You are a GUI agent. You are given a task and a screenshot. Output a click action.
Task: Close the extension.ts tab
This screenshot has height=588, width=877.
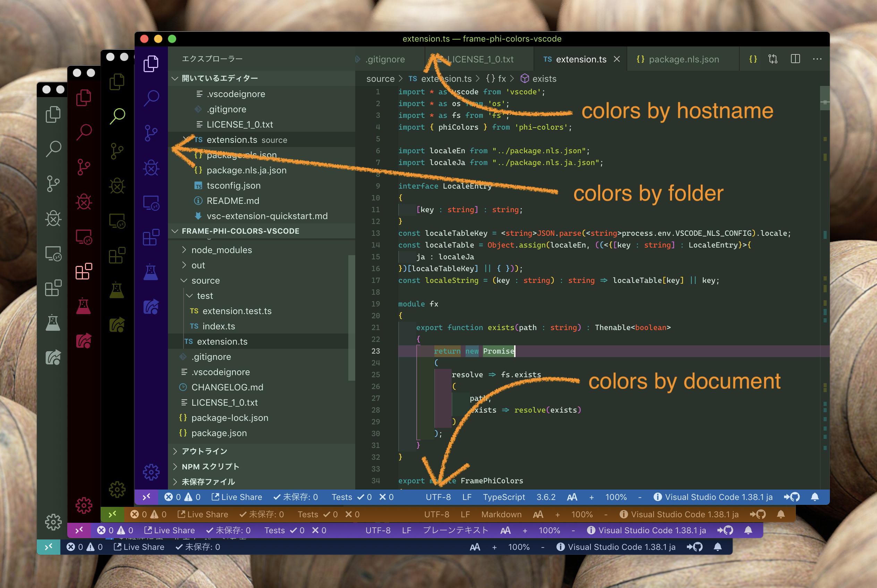pyautogui.click(x=616, y=59)
